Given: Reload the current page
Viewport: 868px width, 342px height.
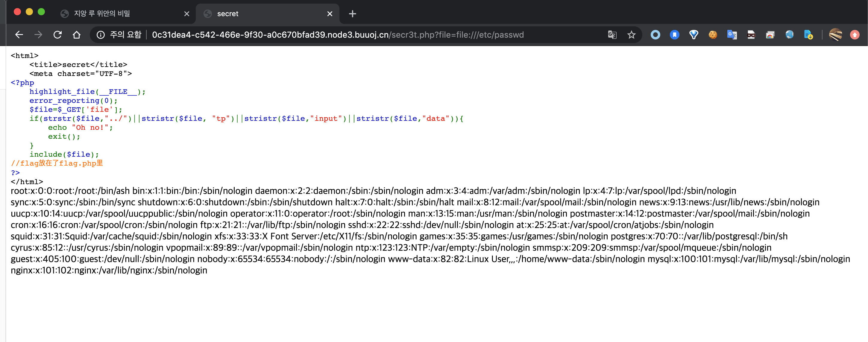Looking at the screenshot, I should (58, 35).
